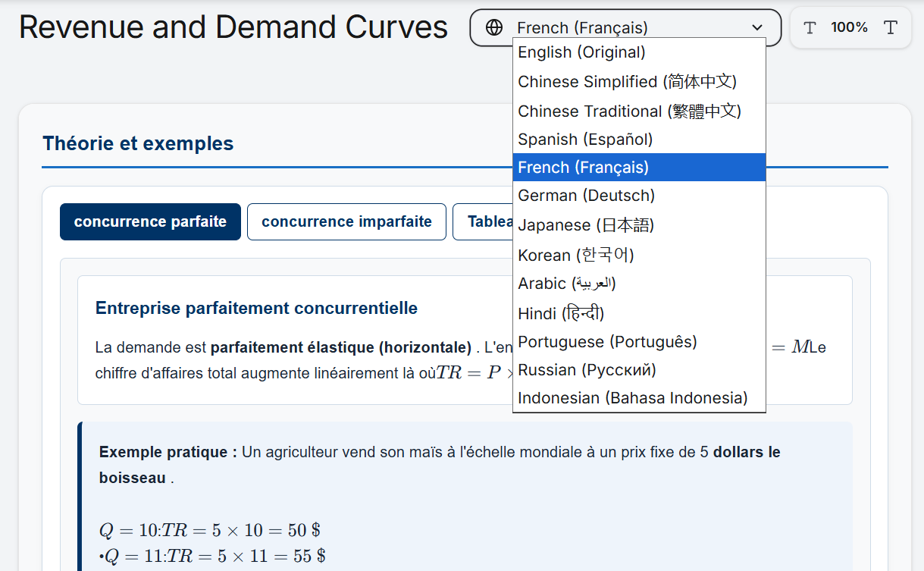The image size is (924, 571).
Task: Increase text size with large T icon
Action: [891, 28]
